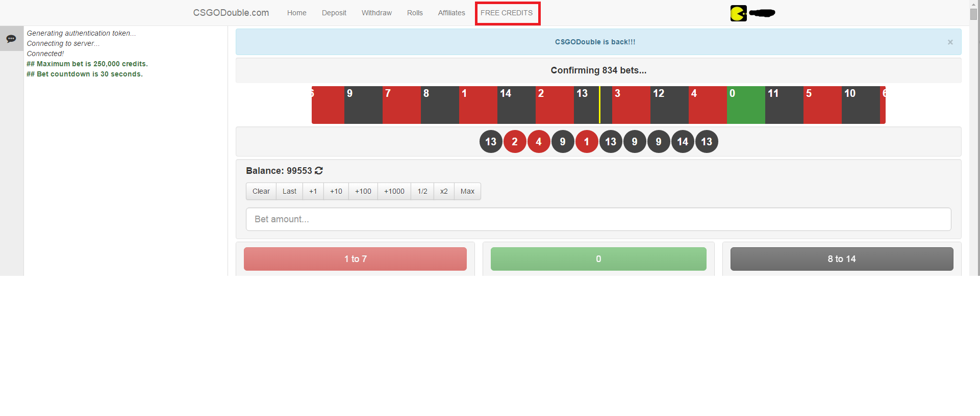The height and width of the screenshot is (416, 980).
Task: Click the 12 tile on the roulette wheel
Action: tap(669, 105)
